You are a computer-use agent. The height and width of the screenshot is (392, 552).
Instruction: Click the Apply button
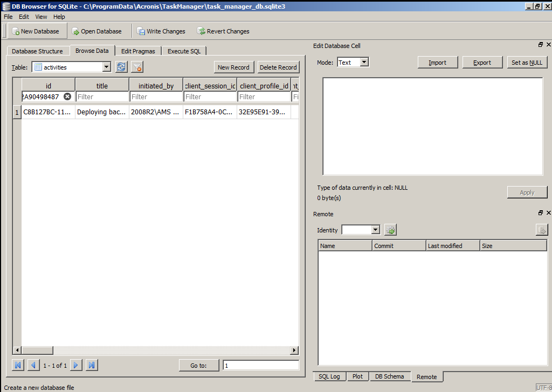[x=527, y=192]
